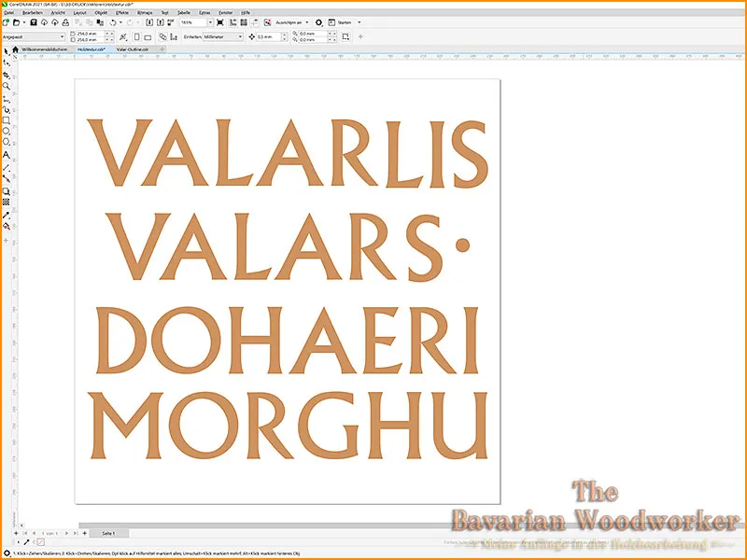Toggle the Snap off button
Viewport: 747px width, 560px height.
268,22
